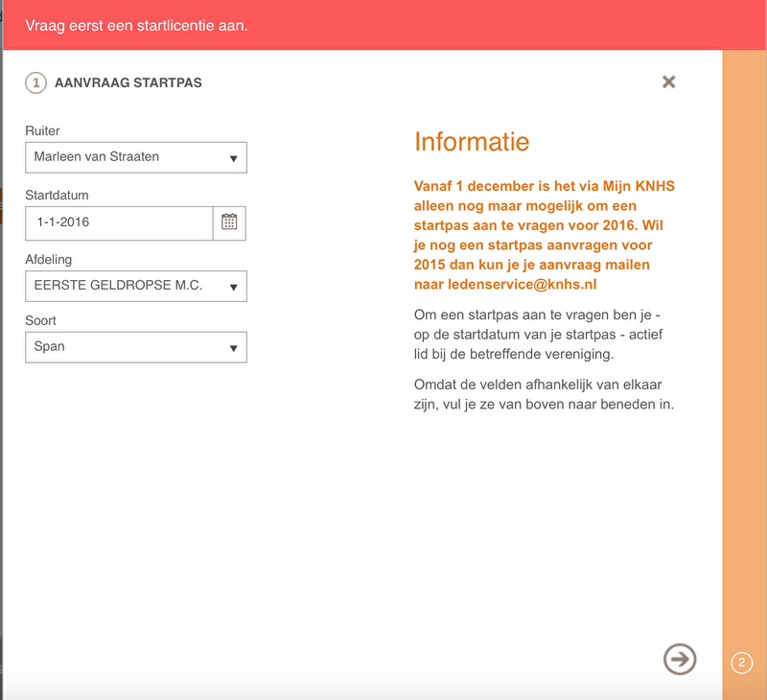Click the Afdeling field label
This screenshot has height=700, width=767.
coord(48,259)
